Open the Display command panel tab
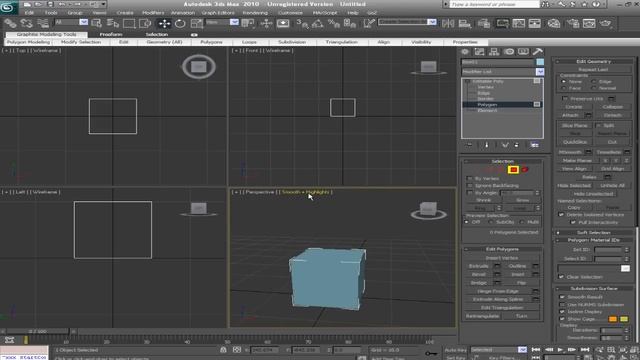The width and height of the screenshot is (640, 360). coord(523,51)
